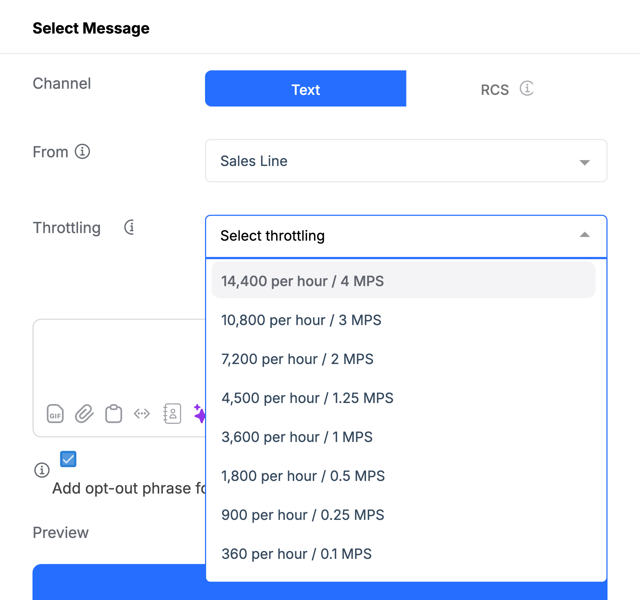Click the info icon next to Throttling
The height and width of the screenshot is (600, 640).
coord(130,227)
